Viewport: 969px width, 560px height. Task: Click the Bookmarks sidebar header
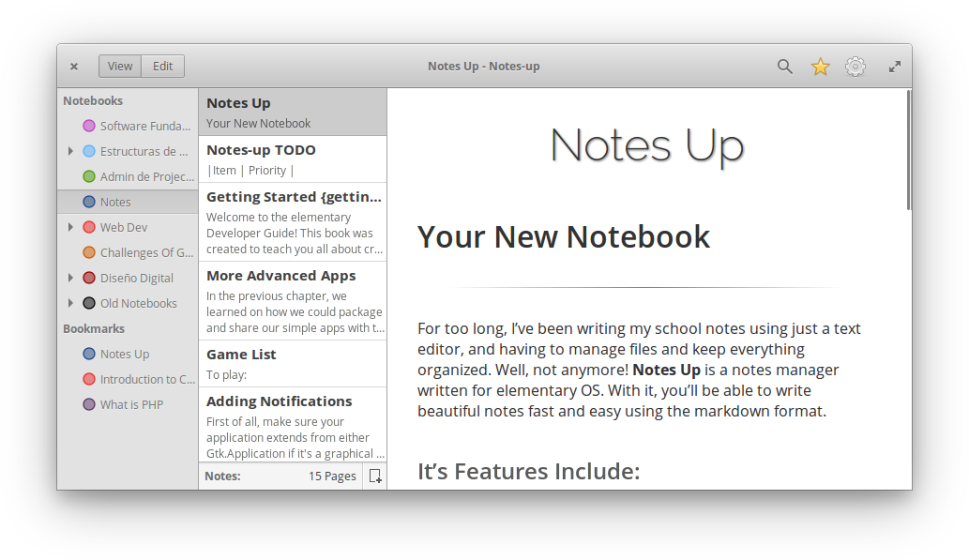(94, 329)
